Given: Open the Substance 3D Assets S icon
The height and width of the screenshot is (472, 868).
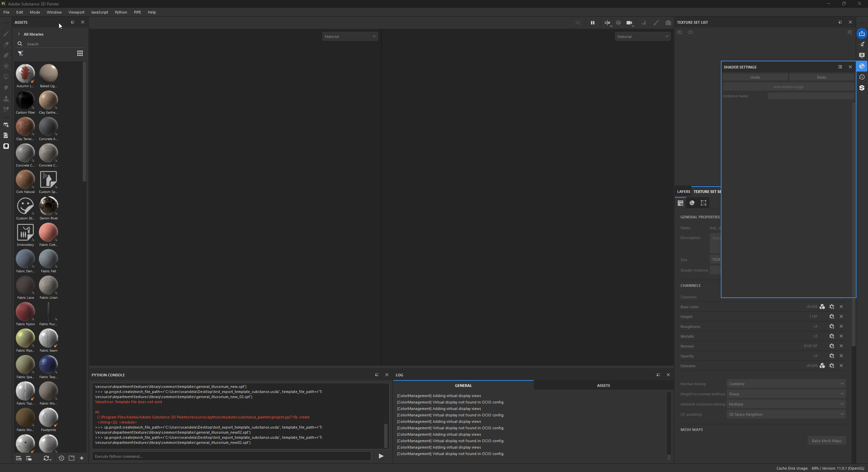Looking at the screenshot, I should (862, 88).
